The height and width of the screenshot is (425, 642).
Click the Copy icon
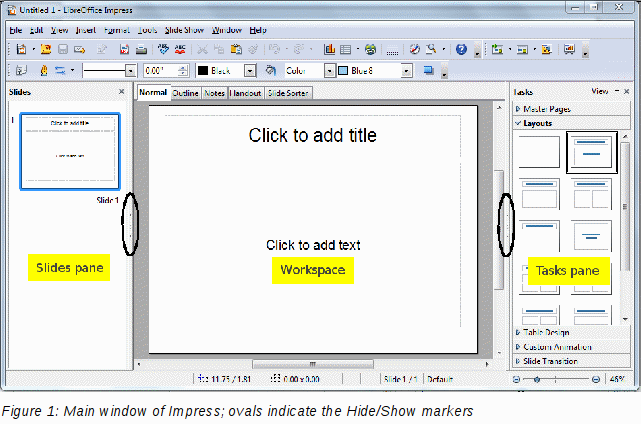219,50
